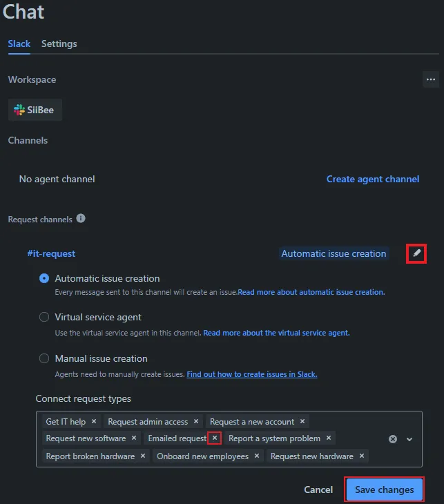
Task: Open the Slack tab
Action: (x=19, y=43)
